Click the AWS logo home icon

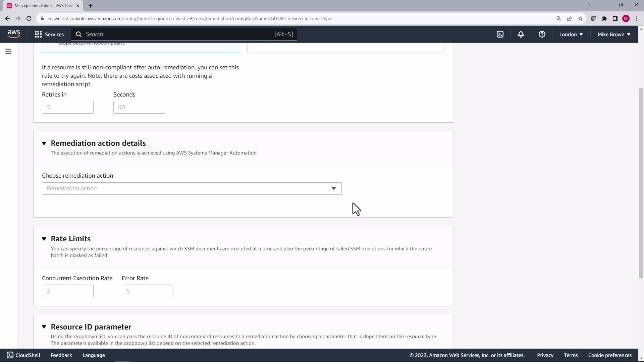click(14, 34)
